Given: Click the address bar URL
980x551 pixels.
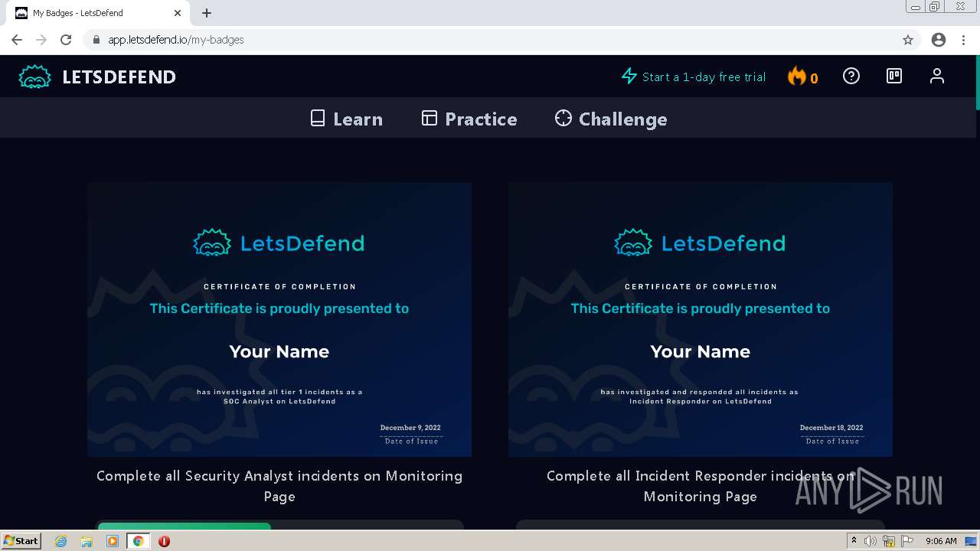Looking at the screenshot, I should (x=175, y=40).
